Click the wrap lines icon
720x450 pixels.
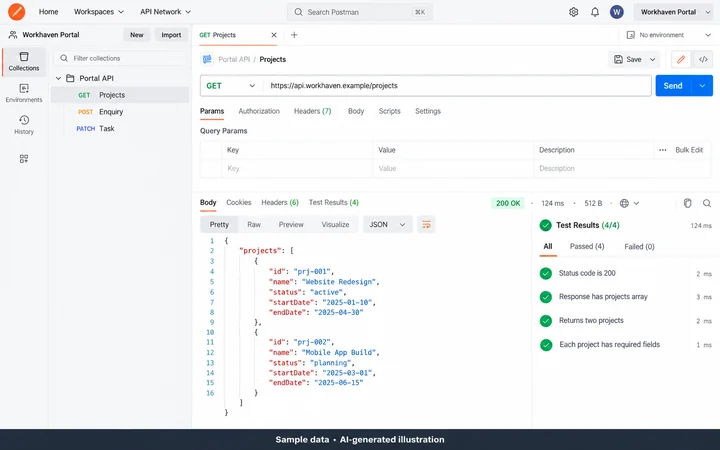click(426, 225)
